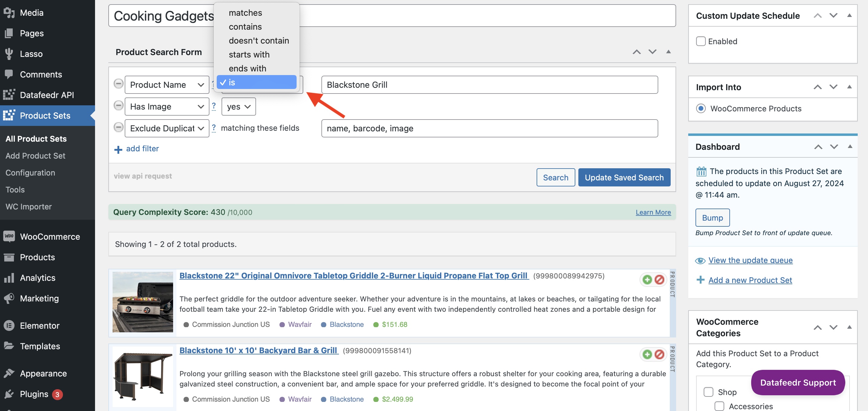This screenshot has height=411, width=868.
Task: Open the Datafeedr Support button
Action: click(x=798, y=383)
